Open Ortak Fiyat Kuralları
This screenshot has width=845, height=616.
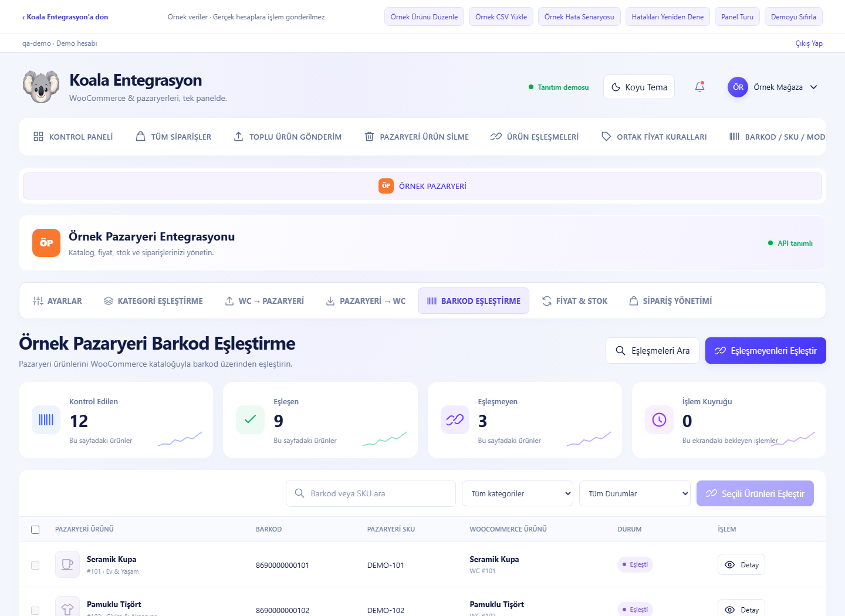[654, 137]
